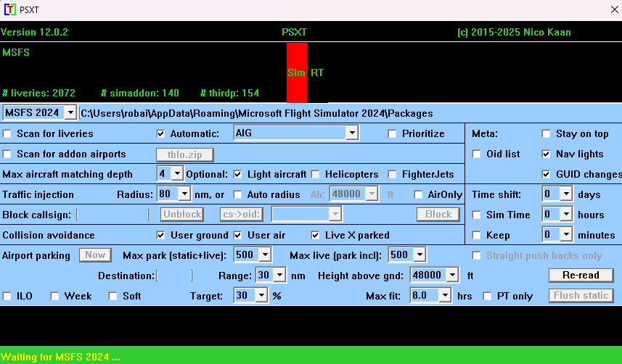Tick Scan for addon airports
This screenshot has width=622, height=364.
coord(7,154)
